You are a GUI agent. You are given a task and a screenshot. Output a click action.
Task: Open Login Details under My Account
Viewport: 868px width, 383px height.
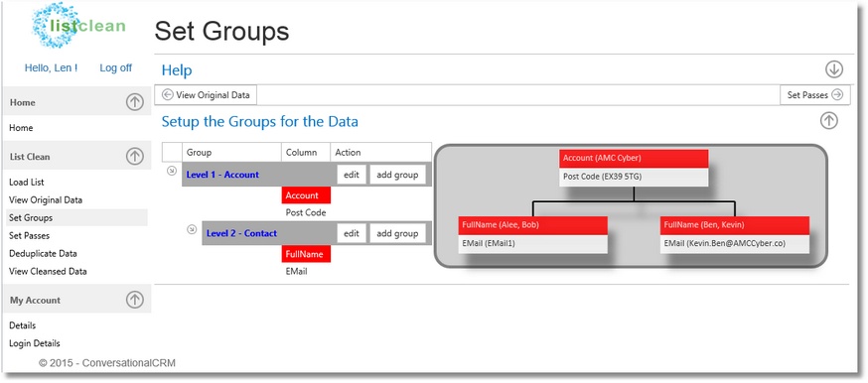click(x=35, y=343)
